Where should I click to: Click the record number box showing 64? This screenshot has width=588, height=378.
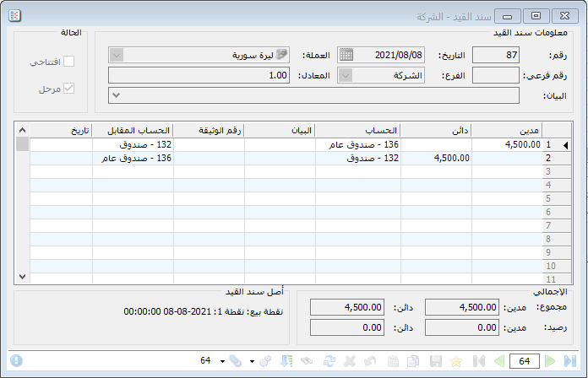coord(525,361)
